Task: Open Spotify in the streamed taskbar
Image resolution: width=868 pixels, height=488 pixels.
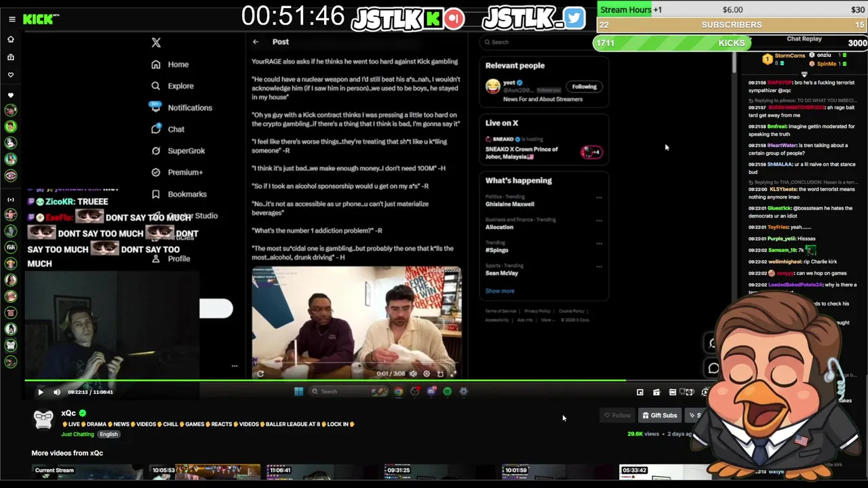Action: point(448,391)
